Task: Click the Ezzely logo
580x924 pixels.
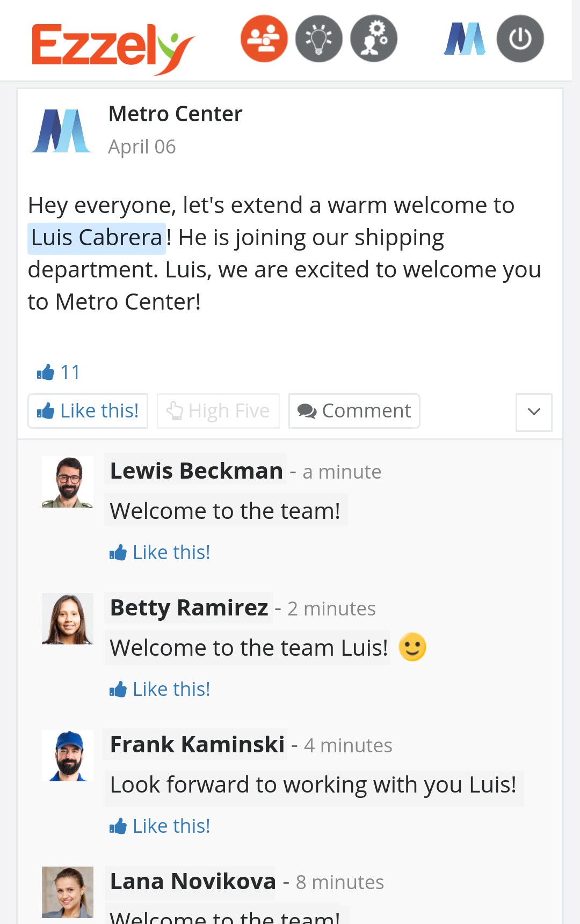Action: coord(112,47)
